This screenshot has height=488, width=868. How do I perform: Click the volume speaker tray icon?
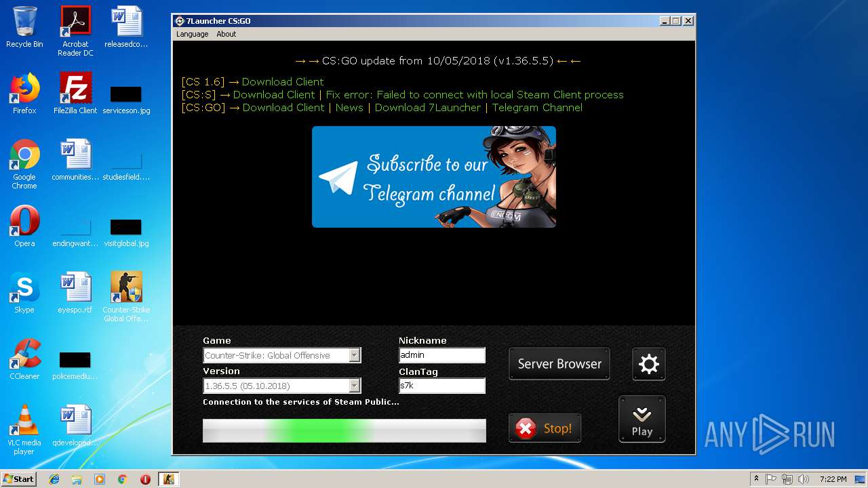tap(804, 479)
